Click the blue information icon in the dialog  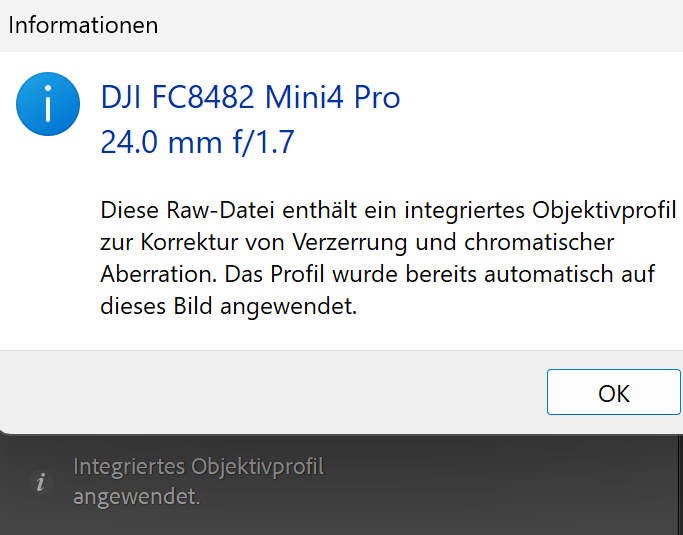[48, 104]
